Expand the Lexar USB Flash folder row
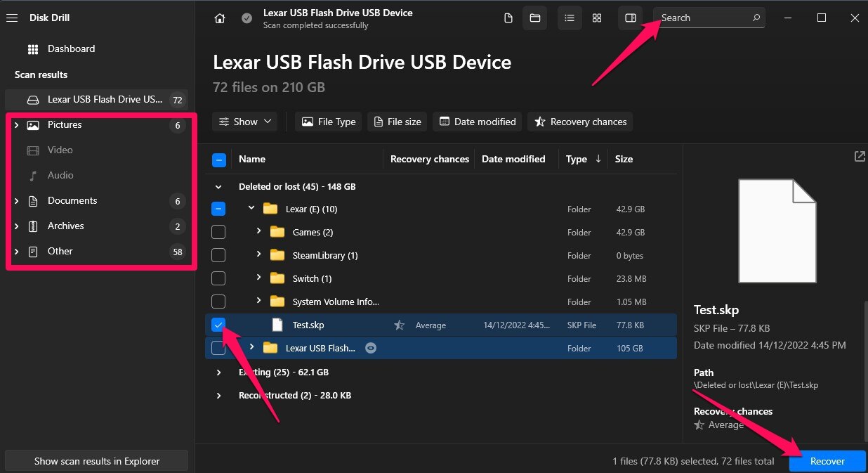Viewport: 868px width, 473px height. click(251, 347)
